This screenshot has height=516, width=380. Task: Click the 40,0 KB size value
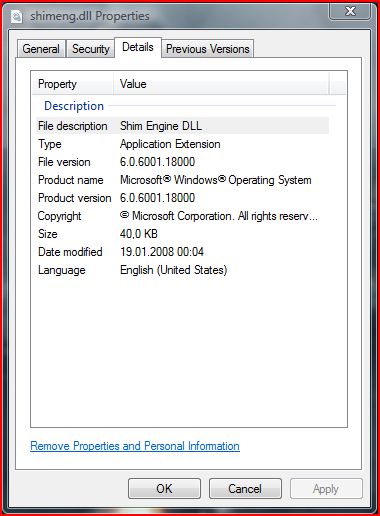139,234
